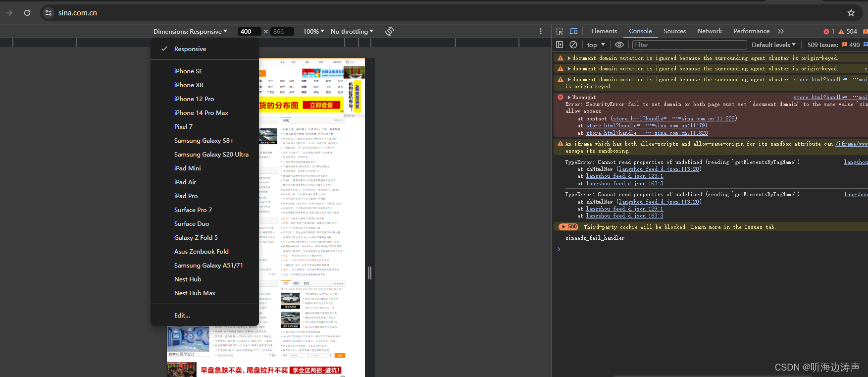Choose Surface Duo device
The width and height of the screenshot is (868, 377).
[x=204, y=224]
